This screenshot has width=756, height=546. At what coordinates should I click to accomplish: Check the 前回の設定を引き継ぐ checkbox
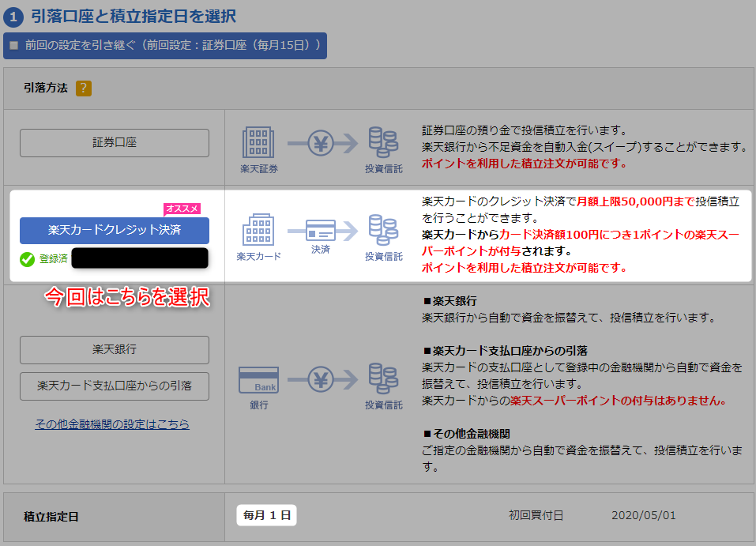[x=14, y=45]
